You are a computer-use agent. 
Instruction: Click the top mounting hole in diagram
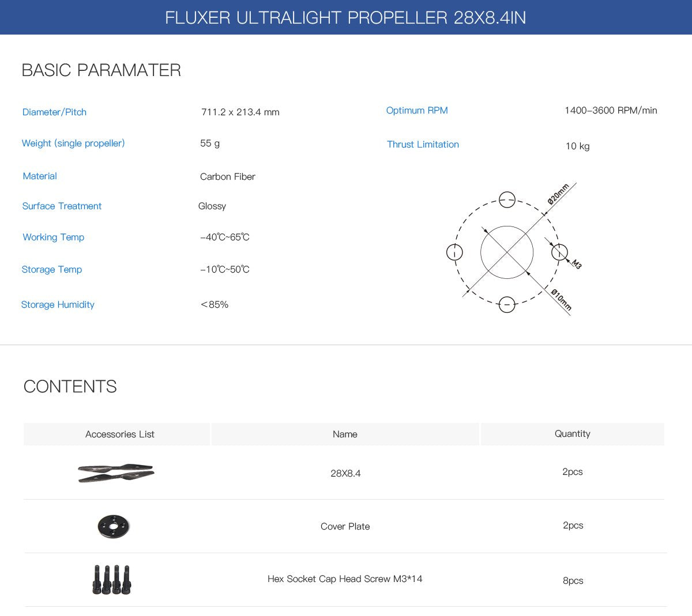[507, 200]
